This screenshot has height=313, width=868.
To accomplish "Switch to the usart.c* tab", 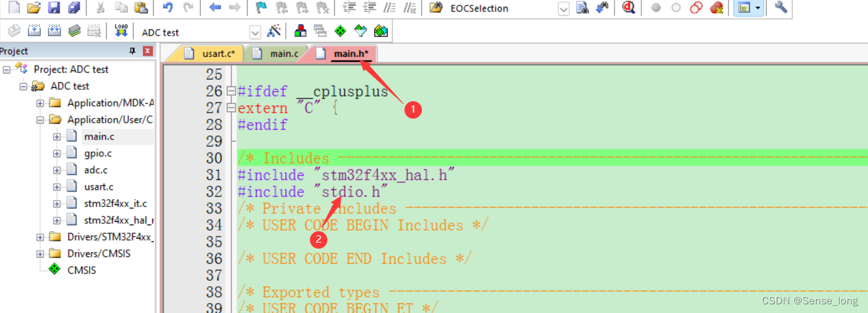I will click(208, 54).
